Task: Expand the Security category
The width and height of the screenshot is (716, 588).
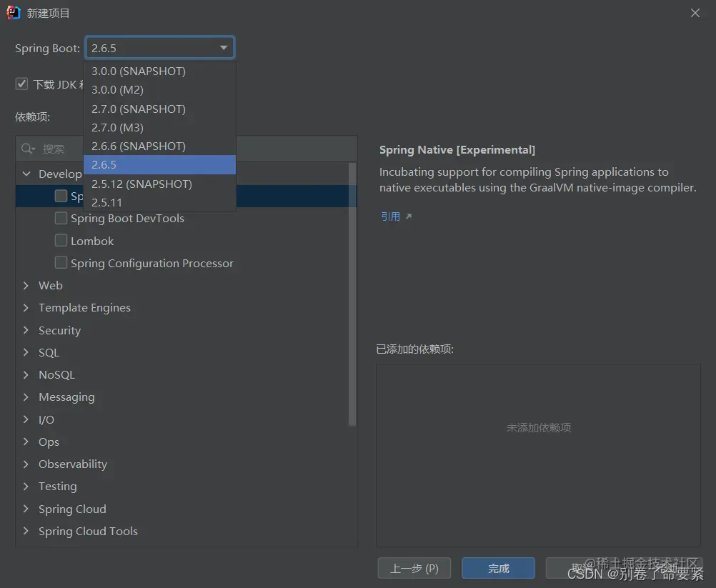Action: (x=26, y=330)
